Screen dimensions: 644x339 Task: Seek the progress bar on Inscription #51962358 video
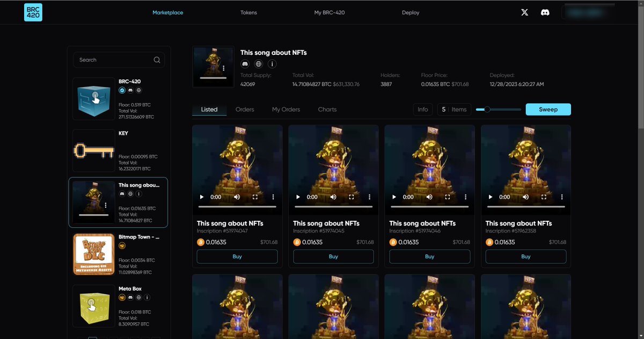(x=526, y=207)
